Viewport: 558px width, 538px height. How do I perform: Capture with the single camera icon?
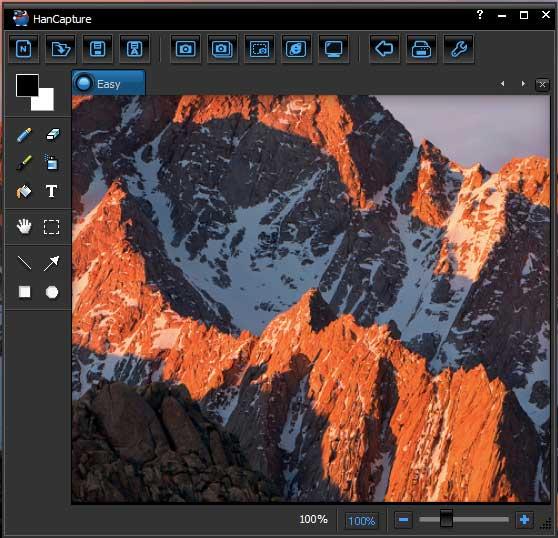coord(185,49)
